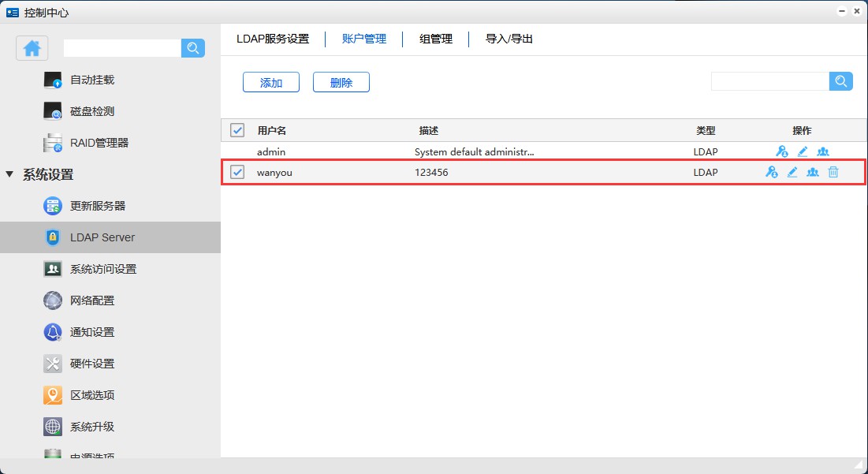Screen dimensions: 868x474
Task: Open password key icon for admin
Action: 781,151
